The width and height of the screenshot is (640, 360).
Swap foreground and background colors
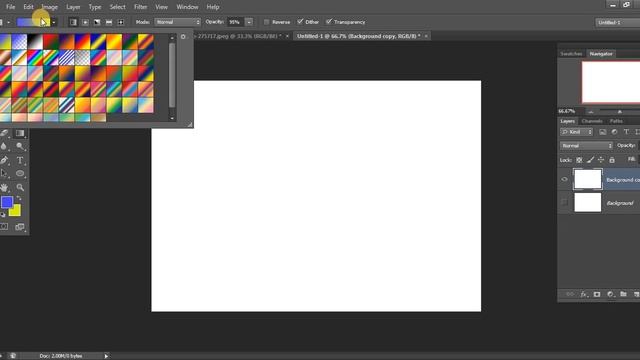[19, 198]
